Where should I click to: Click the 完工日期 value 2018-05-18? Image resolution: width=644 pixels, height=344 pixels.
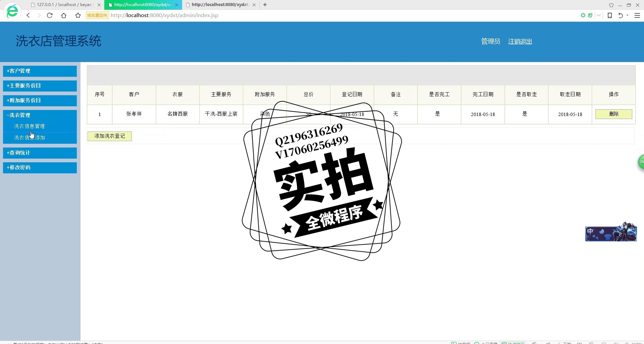(x=483, y=114)
